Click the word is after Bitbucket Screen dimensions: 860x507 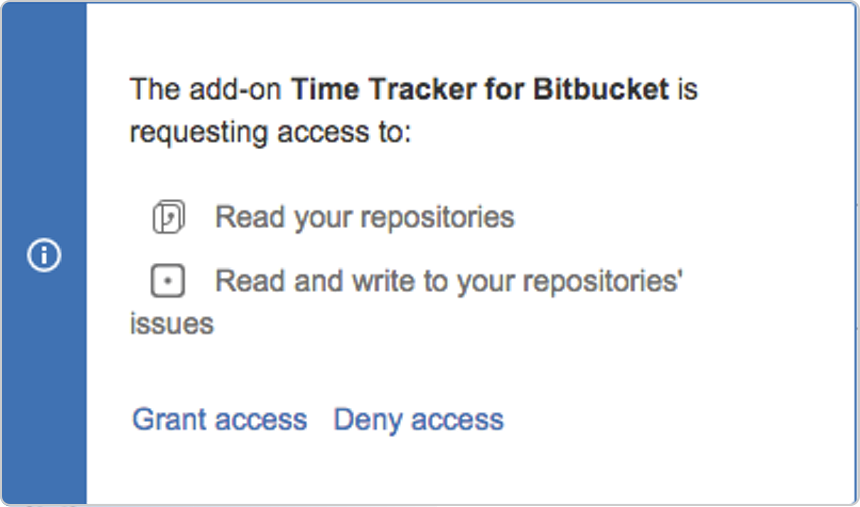click(x=688, y=89)
